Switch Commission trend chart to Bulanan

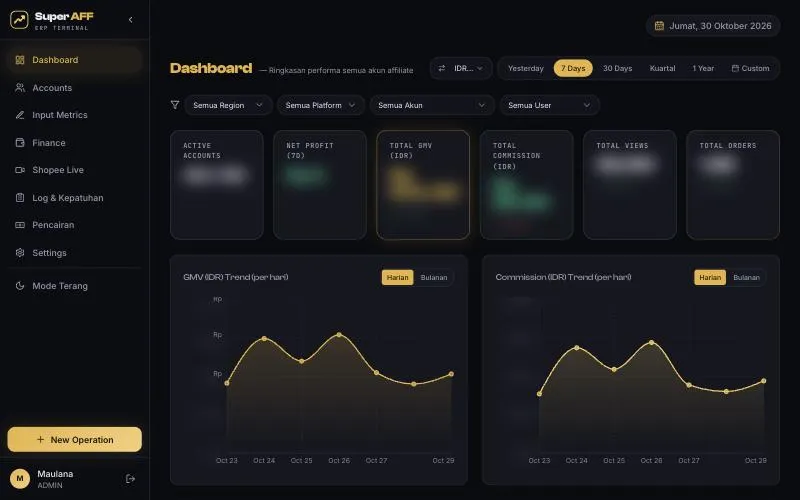746,278
